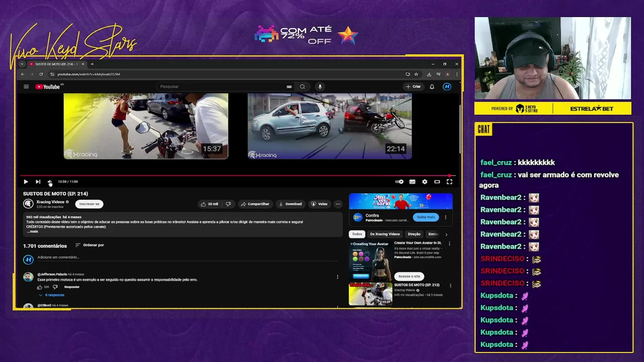Expand the 6 respostas replies
This screenshot has width=644, height=362.
(x=52, y=295)
